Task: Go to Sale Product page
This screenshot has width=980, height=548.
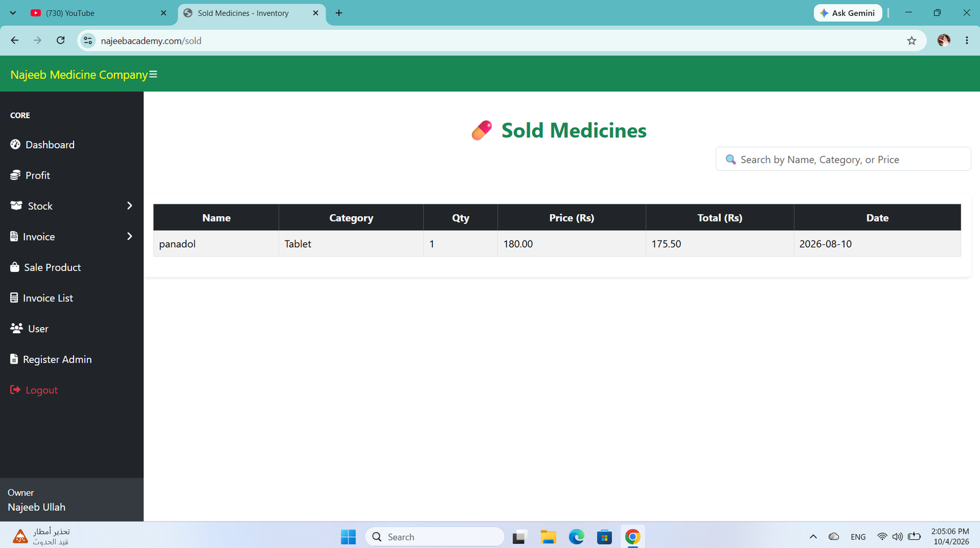Action: [45, 267]
